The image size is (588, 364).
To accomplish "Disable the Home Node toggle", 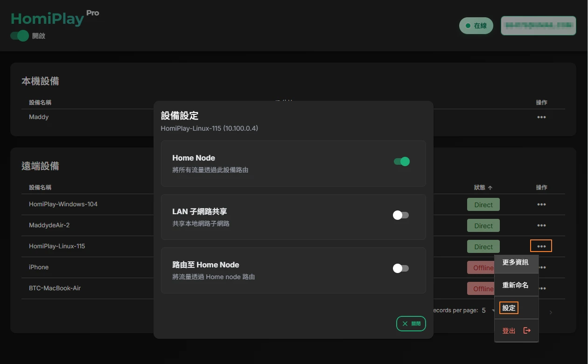I will tap(401, 161).
